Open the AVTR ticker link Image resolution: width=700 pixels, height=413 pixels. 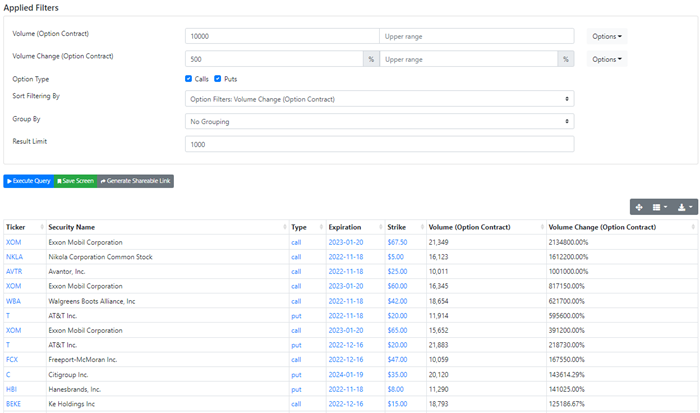14,271
